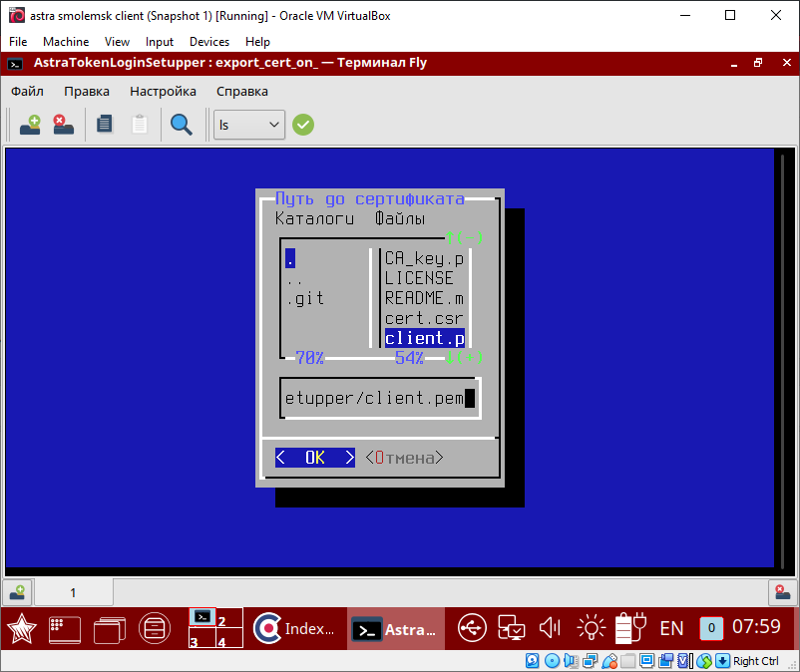Select the '..' parent directory entry
This screenshot has height=672, width=800.
(295, 278)
